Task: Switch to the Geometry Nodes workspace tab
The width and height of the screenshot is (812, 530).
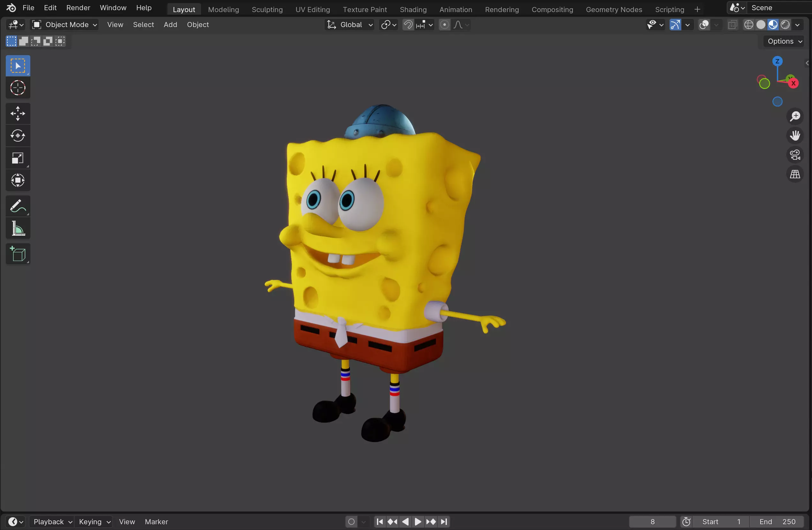Action: pos(614,10)
